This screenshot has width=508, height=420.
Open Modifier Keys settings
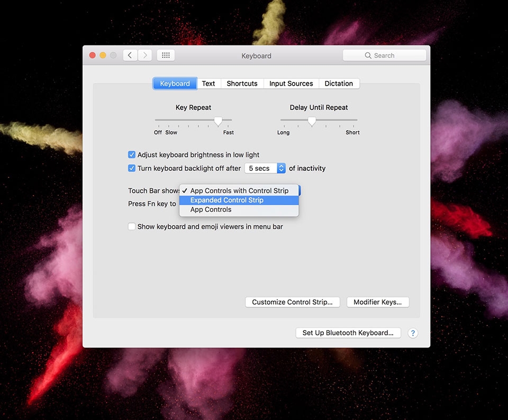[378, 302]
